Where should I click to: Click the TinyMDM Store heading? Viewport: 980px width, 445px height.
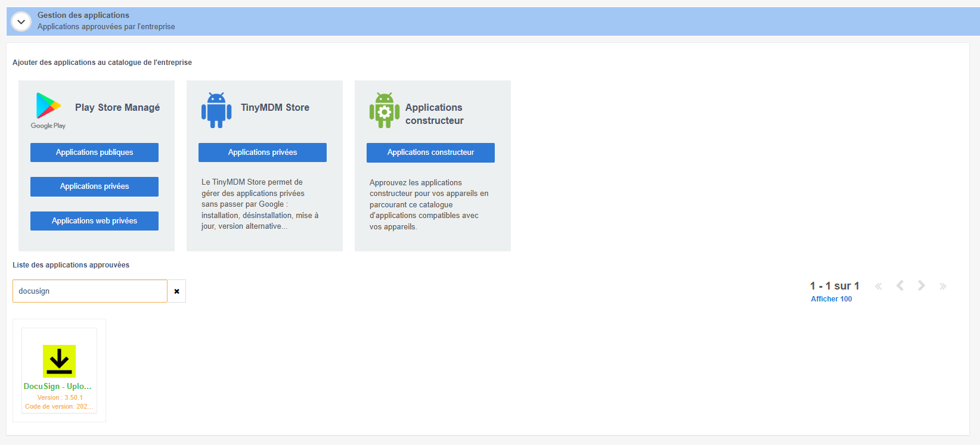[x=275, y=108]
